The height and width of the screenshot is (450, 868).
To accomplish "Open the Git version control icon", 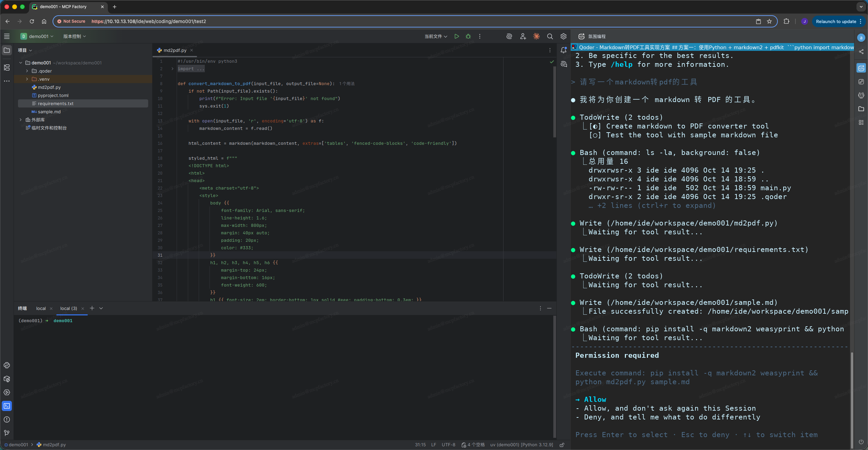I will pyautogui.click(x=7, y=433).
